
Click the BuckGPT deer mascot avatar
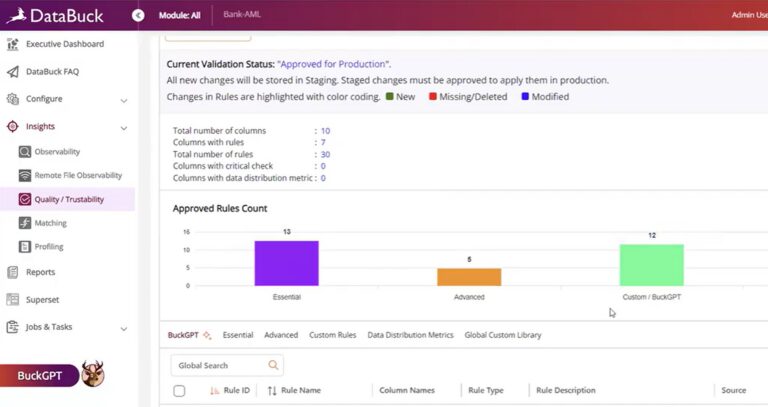point(93,374)
